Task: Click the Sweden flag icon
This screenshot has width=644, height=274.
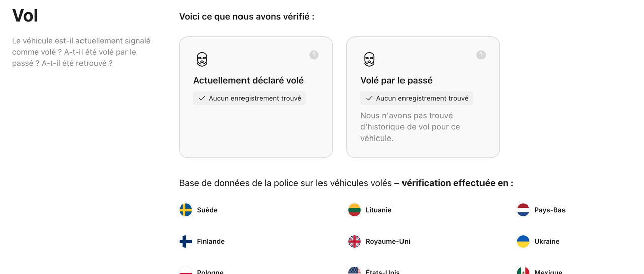Action: [x=186, y=210]
